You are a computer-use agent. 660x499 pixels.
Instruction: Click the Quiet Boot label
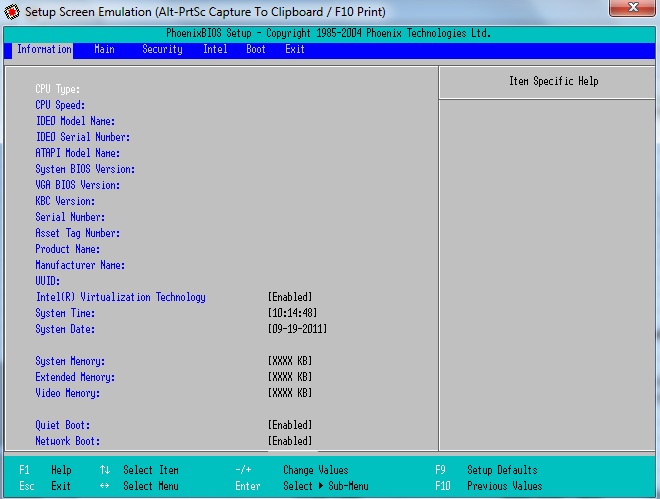pos(63,425)
